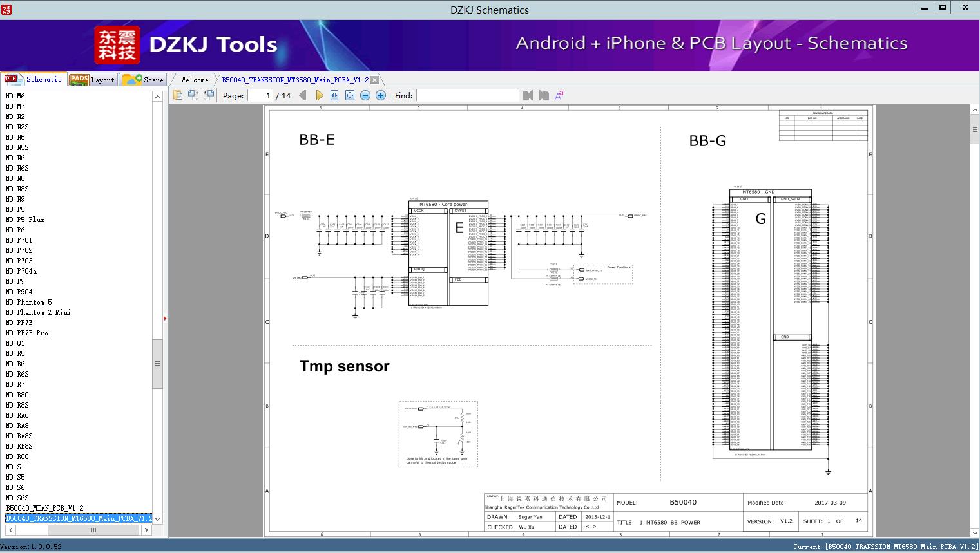Screen dimensions: 980x553
Task: Close the B50040_TRANSSION_MT6580 document tab
Action: click(374, 80)
